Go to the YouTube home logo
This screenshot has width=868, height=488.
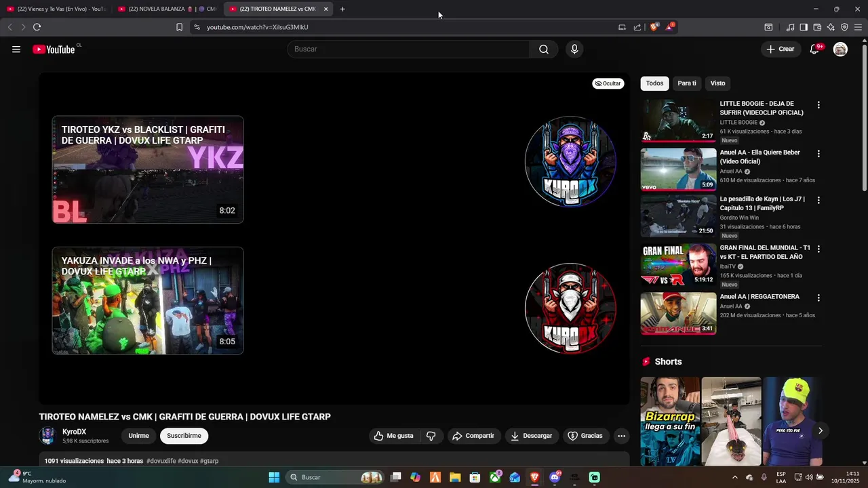(x=54, y=49)
